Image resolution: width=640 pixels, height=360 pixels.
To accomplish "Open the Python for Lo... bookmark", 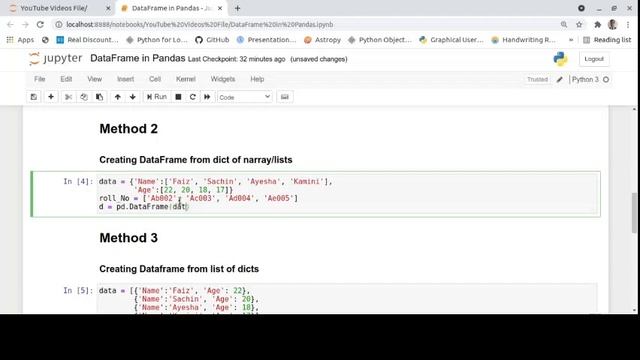I will 157,40.
